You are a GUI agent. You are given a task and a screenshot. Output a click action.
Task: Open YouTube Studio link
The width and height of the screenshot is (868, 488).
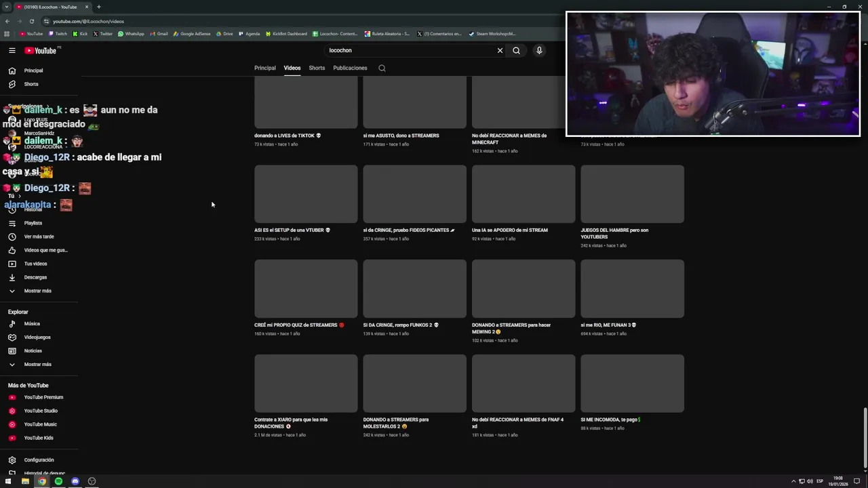[x=41, y=411]
